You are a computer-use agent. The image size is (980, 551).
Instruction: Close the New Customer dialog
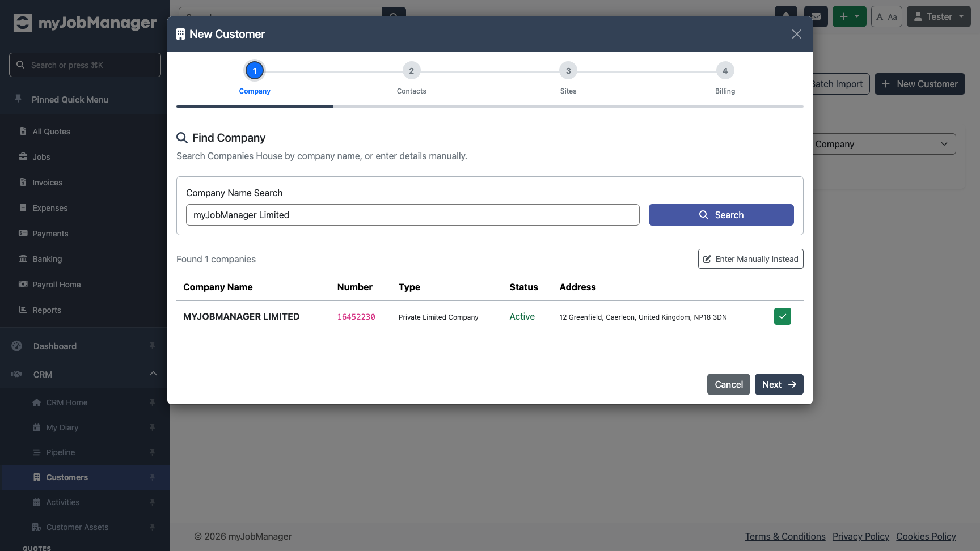click(x=797, y=34)
